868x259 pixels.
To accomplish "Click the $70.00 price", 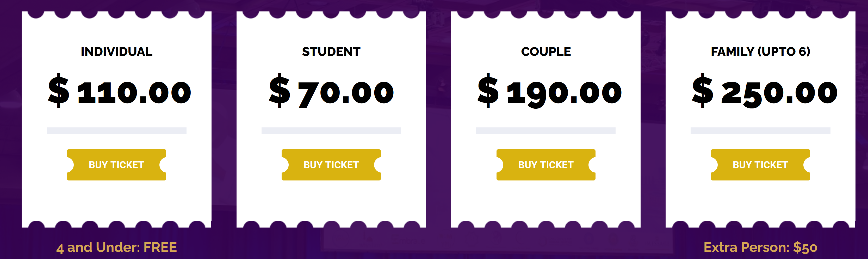I will [331, 91].
